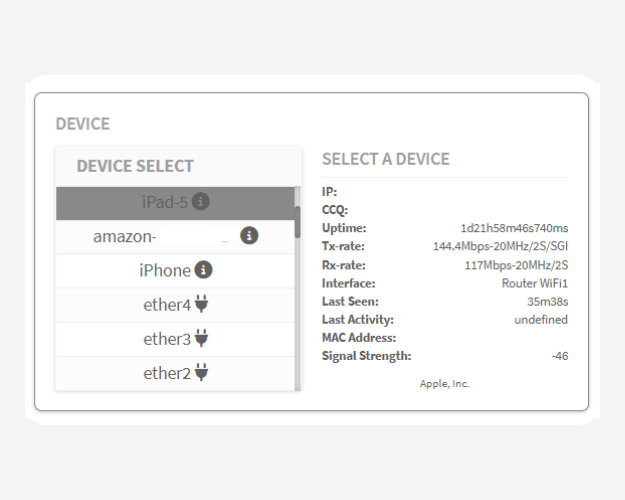Viewport: 625px width, 500px height.
Task: Open info icon for the amazon device
Action: pos(249,236)
